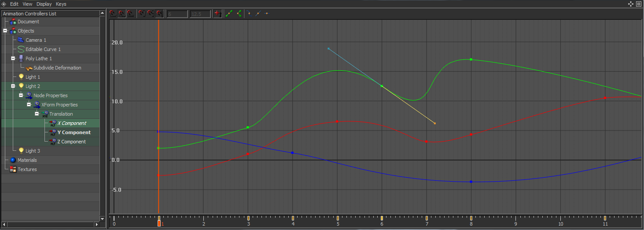The width and height of the screenshot is (644, 230).
Task: Collapse the Light 2 node
Action: (13, 86)
